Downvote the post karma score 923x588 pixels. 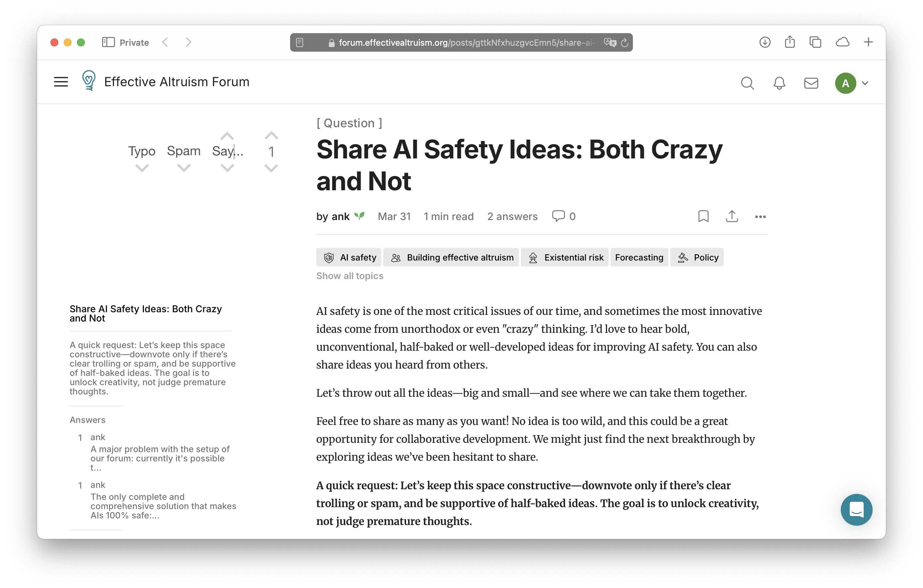click(x=272, y=168)
